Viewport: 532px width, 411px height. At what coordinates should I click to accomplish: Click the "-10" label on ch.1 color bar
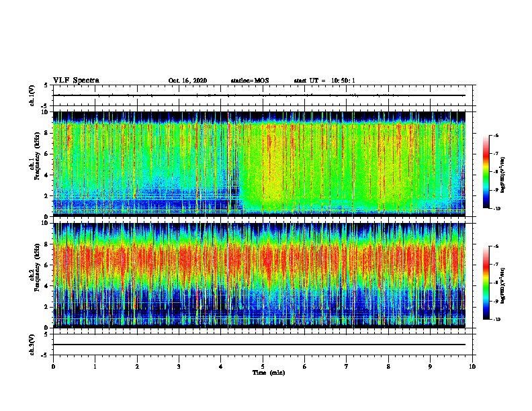[x=496, y=209]
